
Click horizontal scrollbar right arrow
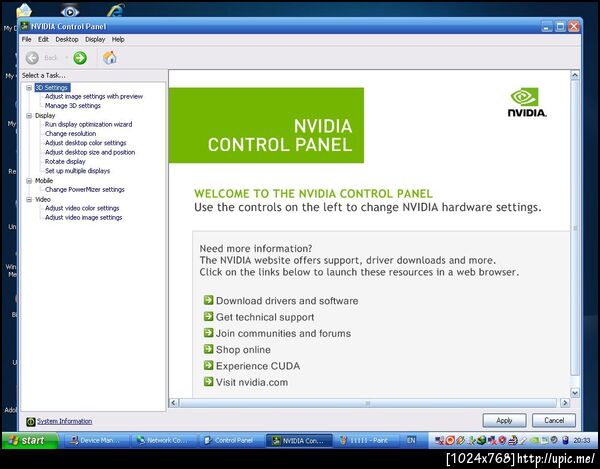click(x=565, y=402)
